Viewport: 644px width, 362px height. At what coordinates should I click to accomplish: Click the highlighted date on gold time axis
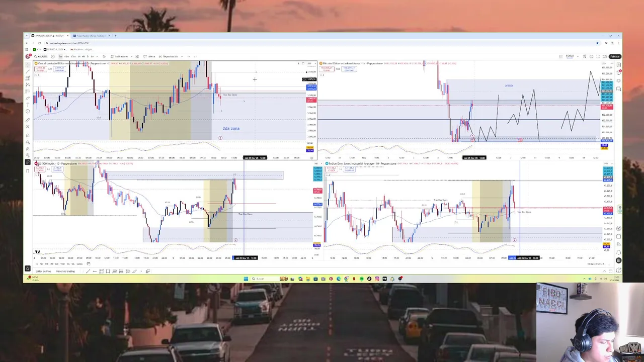tap(255, 158)
